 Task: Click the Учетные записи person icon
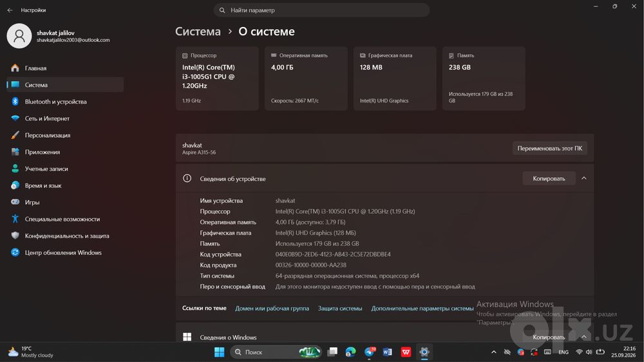[x=15, y=169]
